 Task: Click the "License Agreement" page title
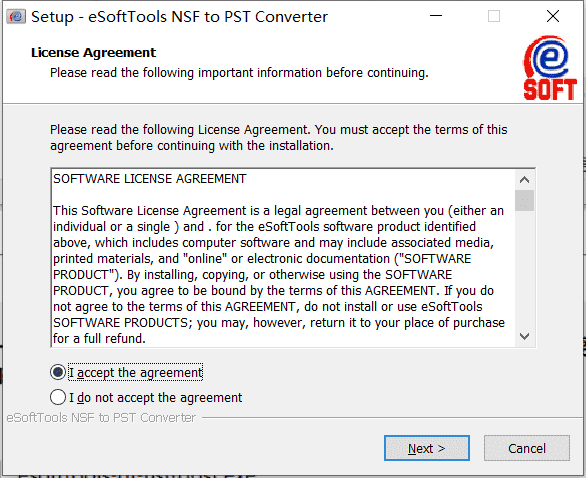93,52
